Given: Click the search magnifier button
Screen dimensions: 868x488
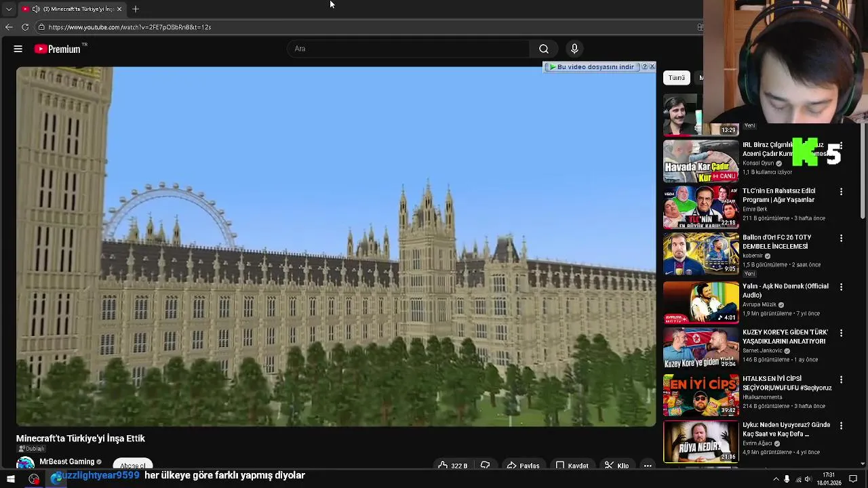Looking at the screenshot, I should (544, 49).
